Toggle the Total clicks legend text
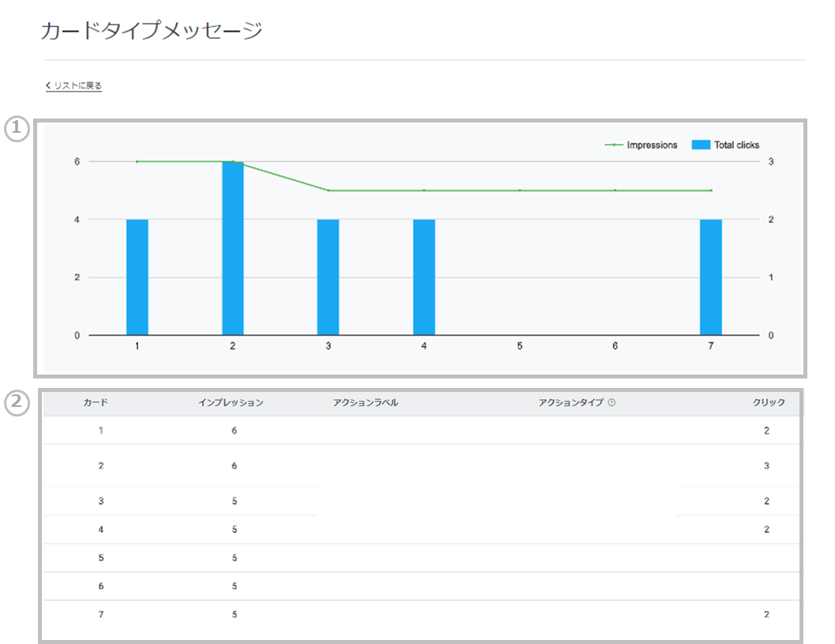This screenshot has width=835, height=644. click(736, 145)
